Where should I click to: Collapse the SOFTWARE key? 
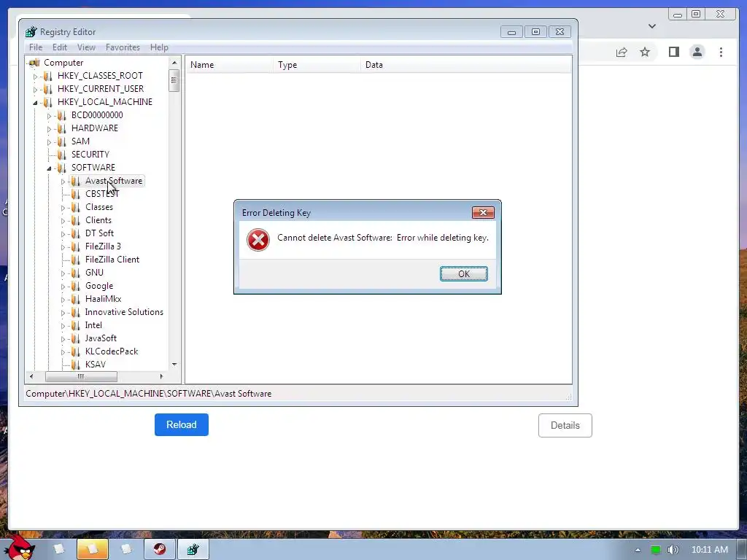coord(49,168)
